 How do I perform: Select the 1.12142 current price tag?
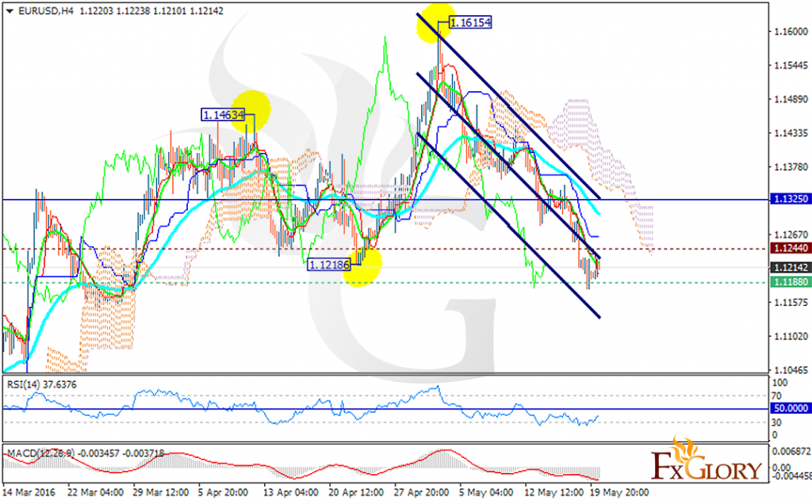791,268
